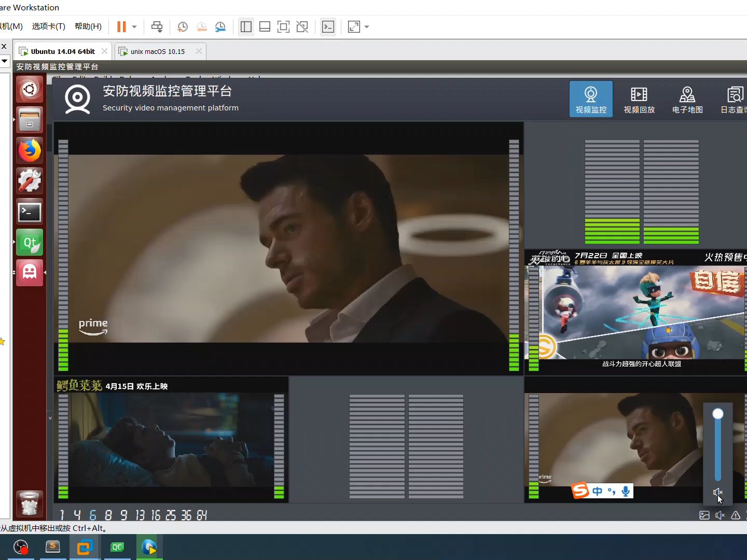
Task: Select the empty channel in bottom middle
Action: 406,440
